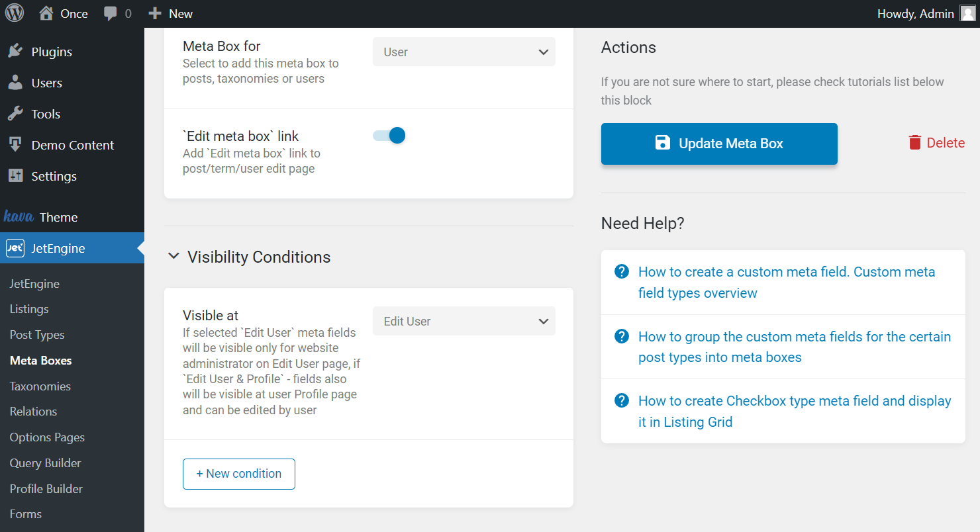Viewport: 980px width, 532px height.
Task: Open the Users menu
Action: 72,83
